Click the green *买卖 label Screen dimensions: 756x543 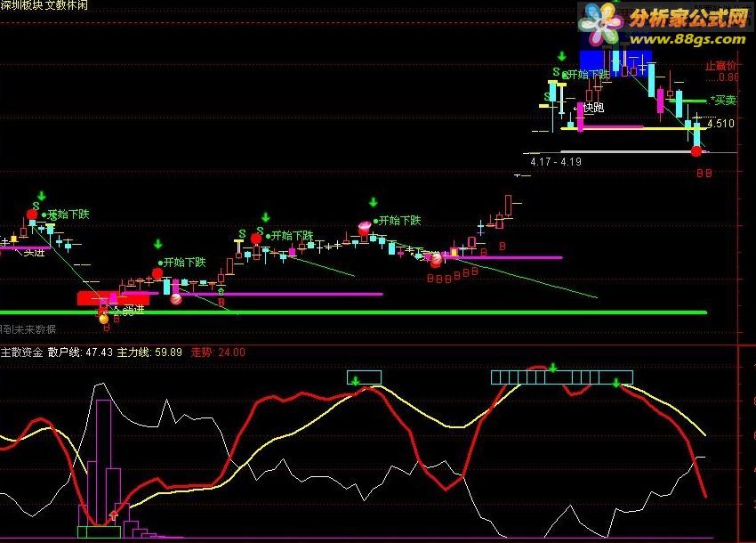coord(723,101)
